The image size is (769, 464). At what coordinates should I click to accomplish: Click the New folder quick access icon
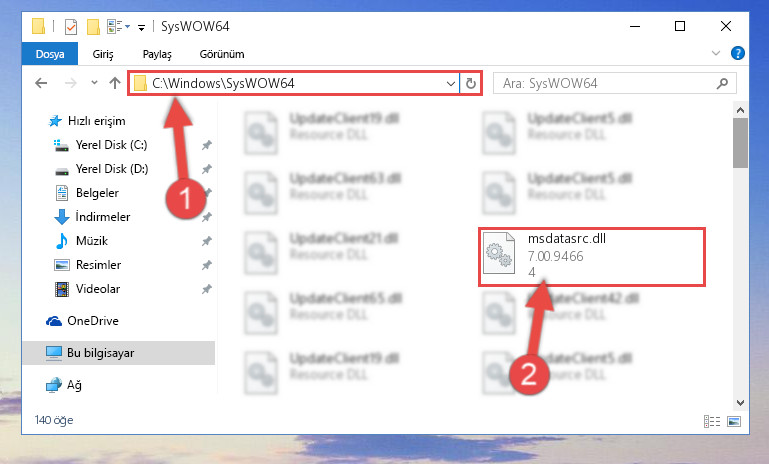click(93, 26)
